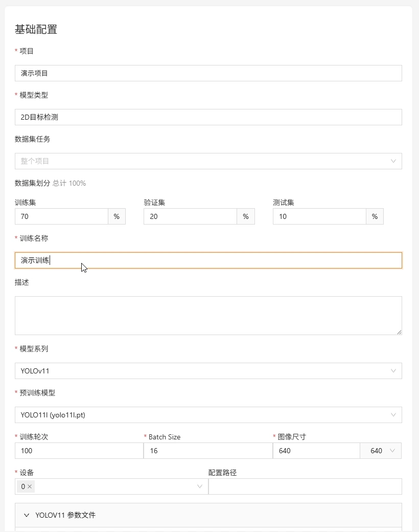Screen dimensions: 419x532
Task: Click the 项目 input showing 演示项目
Action: click(208, 73)
